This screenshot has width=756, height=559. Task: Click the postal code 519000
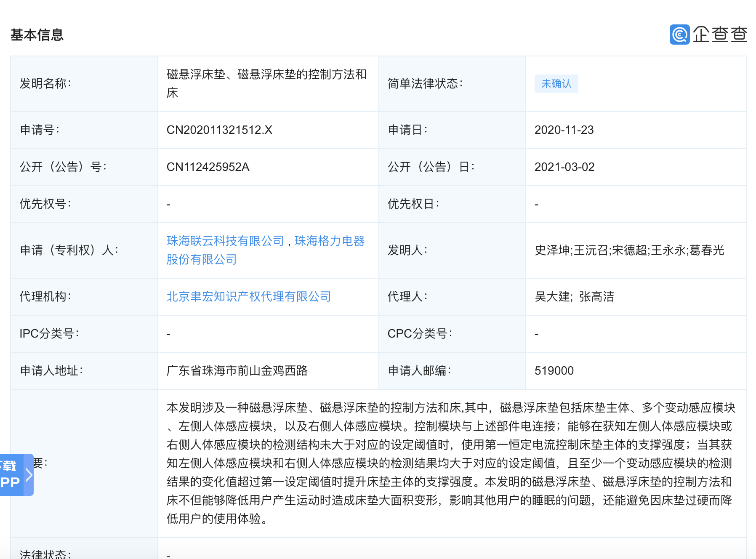tap(554, 371)
